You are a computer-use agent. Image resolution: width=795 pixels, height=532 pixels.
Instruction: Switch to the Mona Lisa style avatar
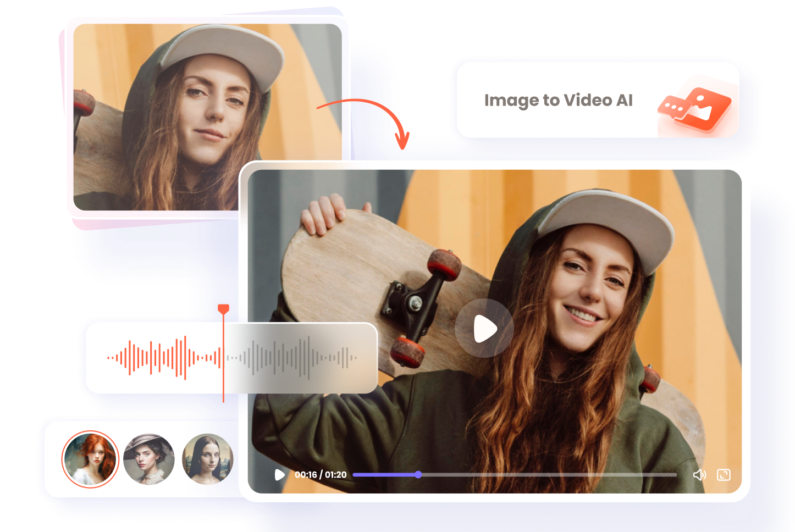(208, 460)
